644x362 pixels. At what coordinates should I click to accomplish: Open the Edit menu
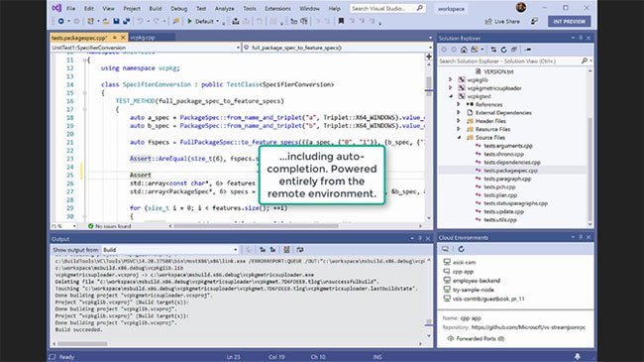click(89, 8)
